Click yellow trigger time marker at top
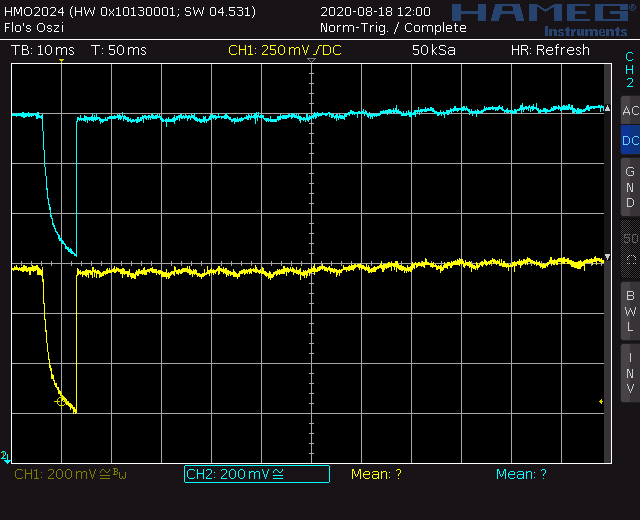The height and width of the screenshot is (520, 640). (61, 61)
